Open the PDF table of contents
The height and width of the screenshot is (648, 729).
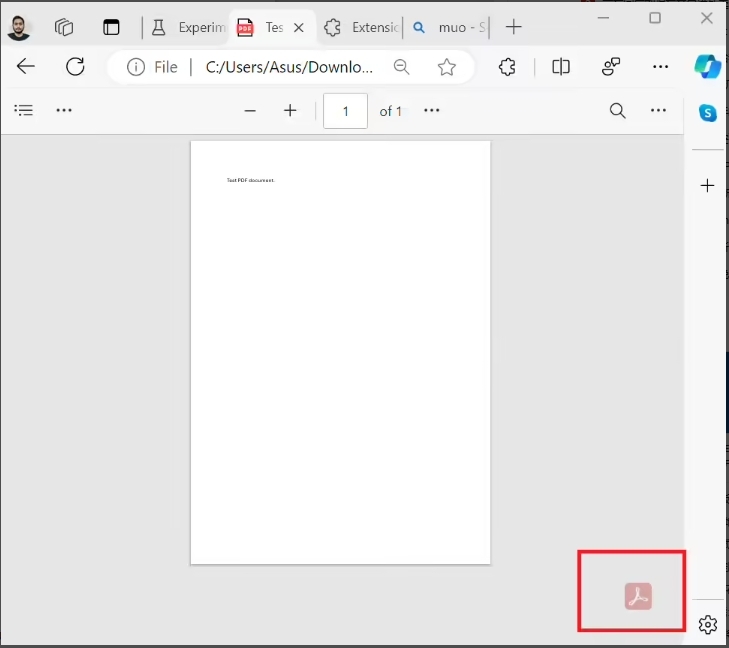pyautogui.click(x=24, y=111)
